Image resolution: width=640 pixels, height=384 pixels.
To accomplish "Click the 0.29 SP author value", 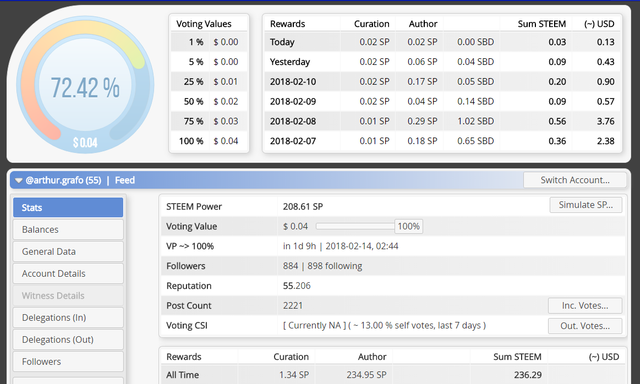I will coord(422,121).
